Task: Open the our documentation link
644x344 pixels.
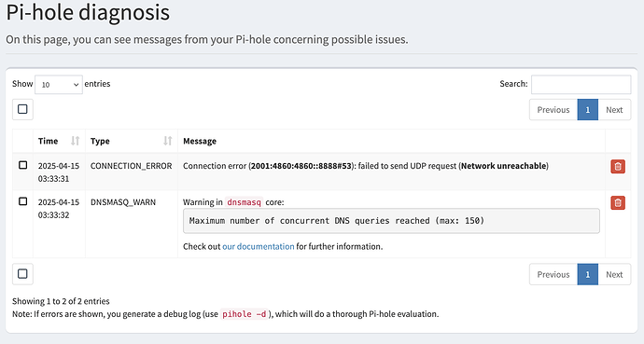Action: 259,246
